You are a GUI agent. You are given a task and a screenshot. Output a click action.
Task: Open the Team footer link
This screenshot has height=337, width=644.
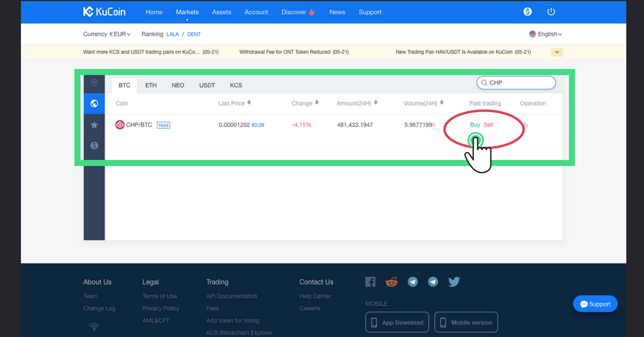pyautogui.click(x=90, y=296)
